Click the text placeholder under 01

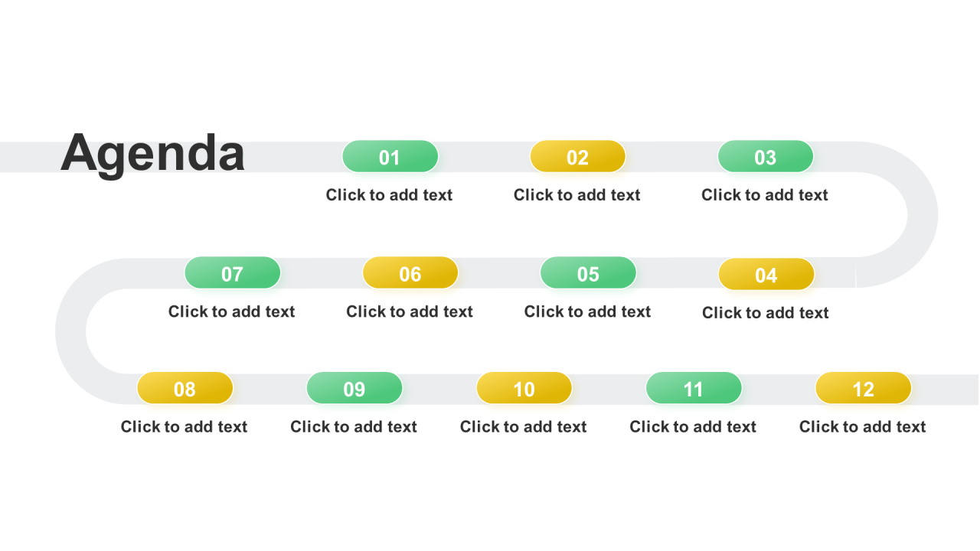[389, 195]
